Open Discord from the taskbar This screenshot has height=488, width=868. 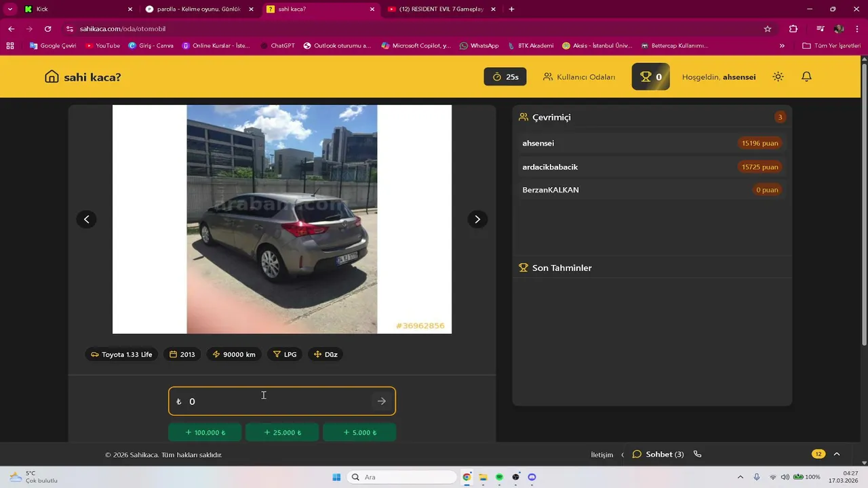point(532,477)
